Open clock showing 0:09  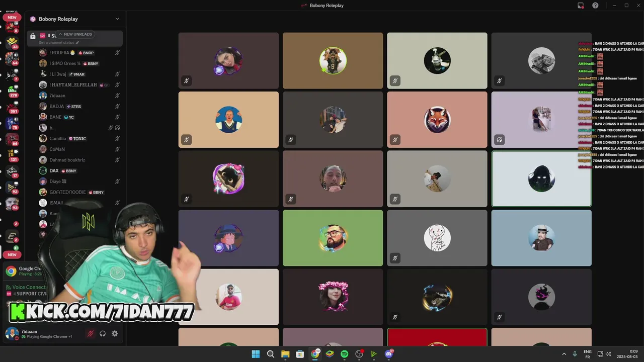(x=627, y=354)
